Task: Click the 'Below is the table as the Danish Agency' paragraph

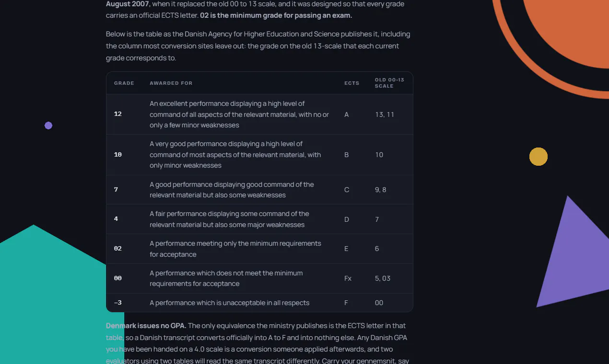Action: pos(258,46)
